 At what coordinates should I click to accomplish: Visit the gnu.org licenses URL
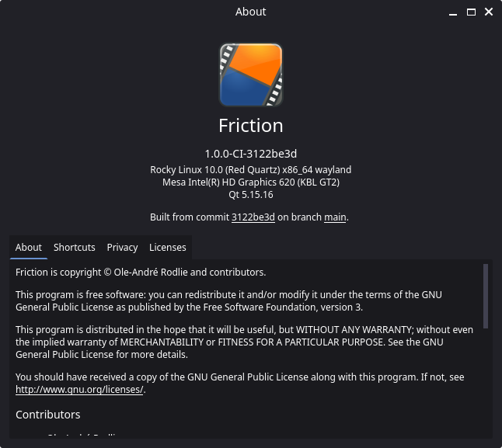pos(79,390)
